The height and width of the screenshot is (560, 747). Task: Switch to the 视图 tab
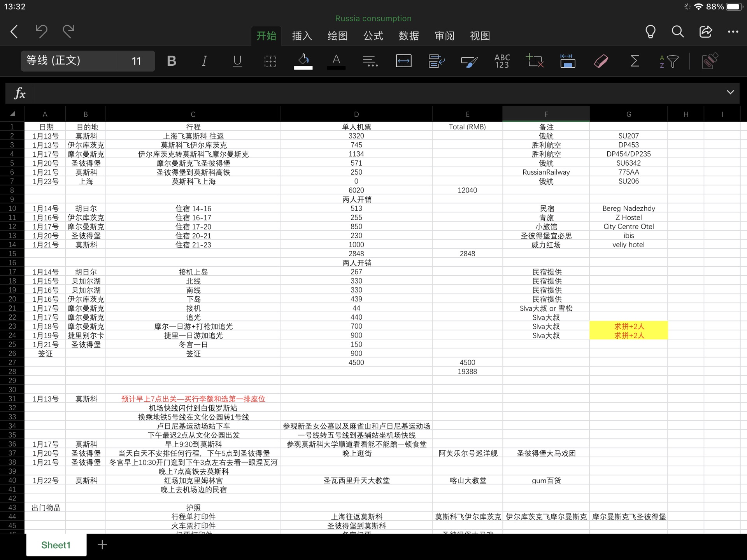pyautogui.click(x=480, y=36)
